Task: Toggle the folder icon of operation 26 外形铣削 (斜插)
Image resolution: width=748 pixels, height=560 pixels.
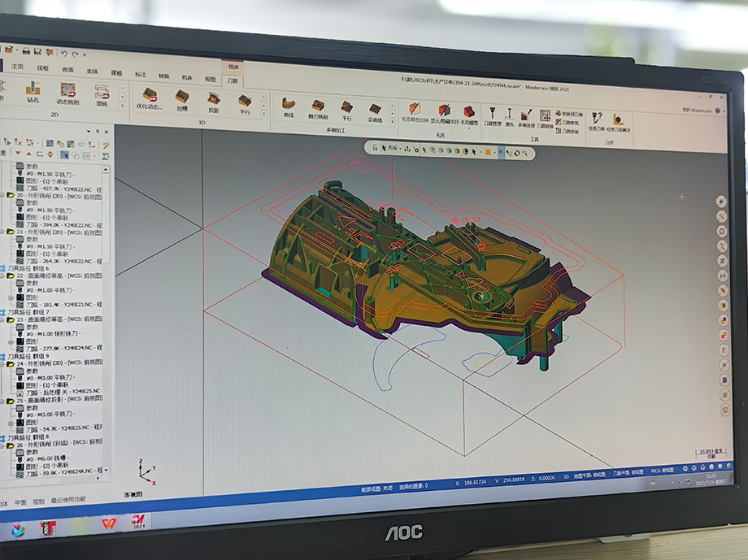Action: tap(10, 445)
